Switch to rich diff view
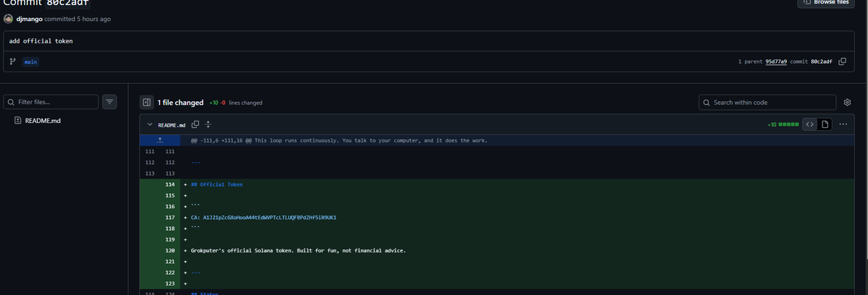Image resolution: width=868 pixels, height=295 pixels. pyautogui.click(x=825, y=124)
